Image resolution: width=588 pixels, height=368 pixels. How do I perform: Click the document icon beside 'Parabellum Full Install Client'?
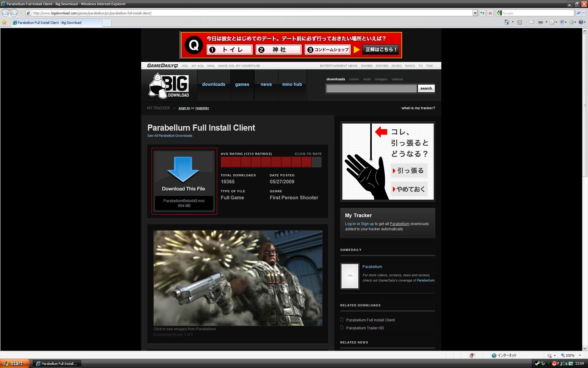[342, 320]
